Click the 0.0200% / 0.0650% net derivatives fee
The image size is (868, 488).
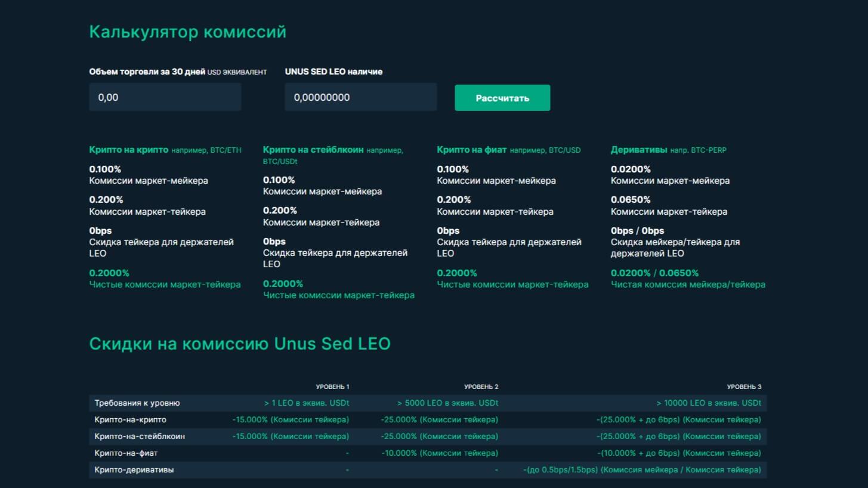[654, 273]
